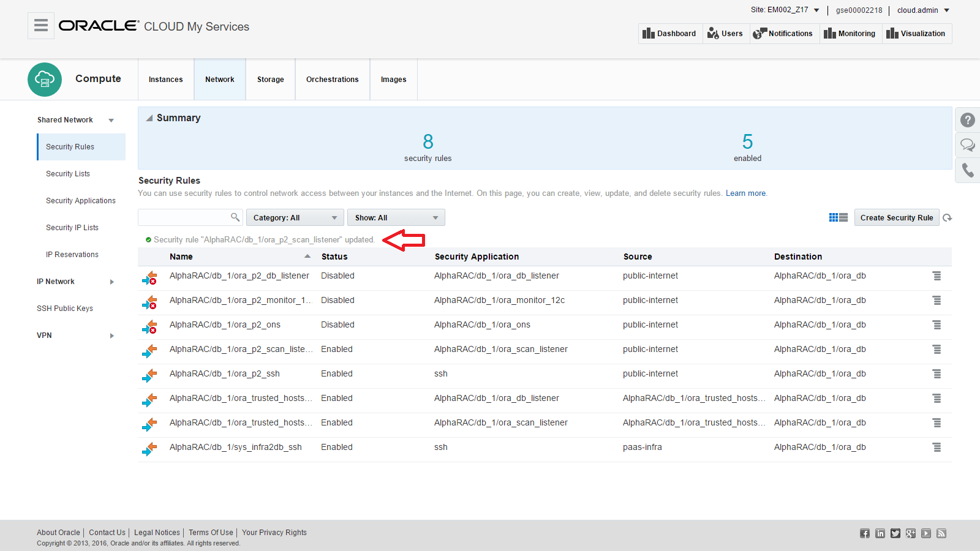Open the chat bubbles icon

point(968,145)
